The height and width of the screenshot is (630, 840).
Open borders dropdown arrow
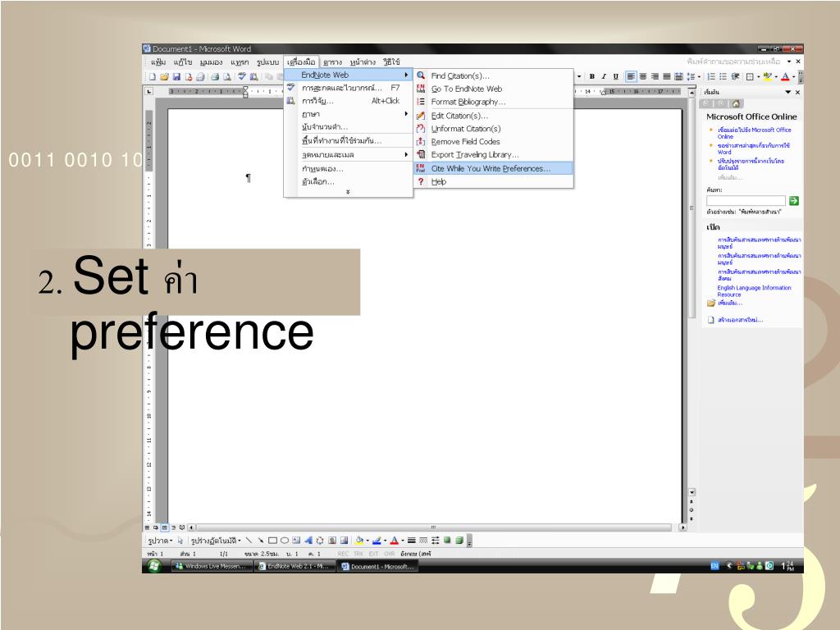click(x=759, y=76)
